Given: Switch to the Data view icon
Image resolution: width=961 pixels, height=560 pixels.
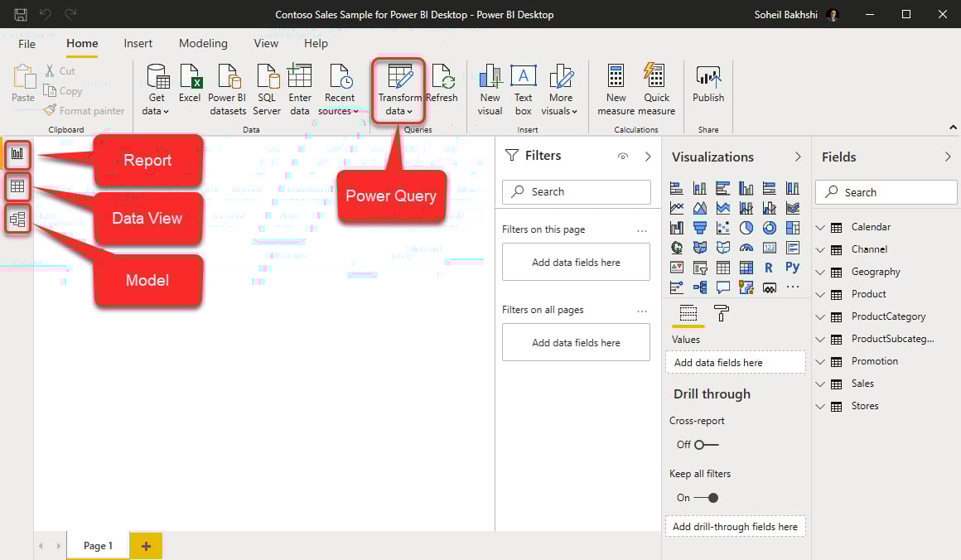Looking at the screenshot, I should (17, 186).
